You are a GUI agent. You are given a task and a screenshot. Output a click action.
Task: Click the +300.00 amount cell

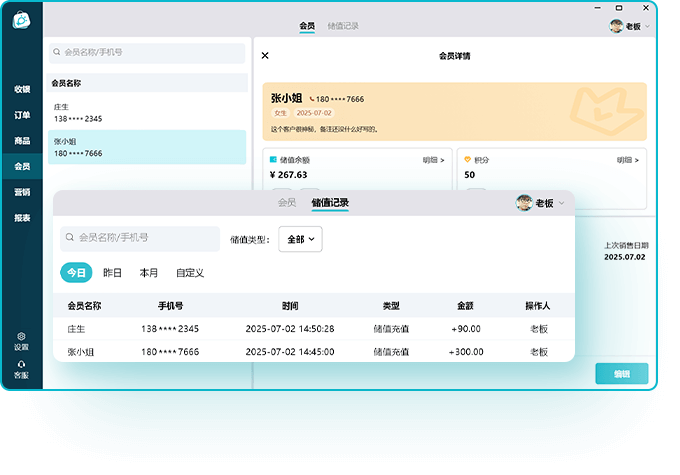pos(466,352)
